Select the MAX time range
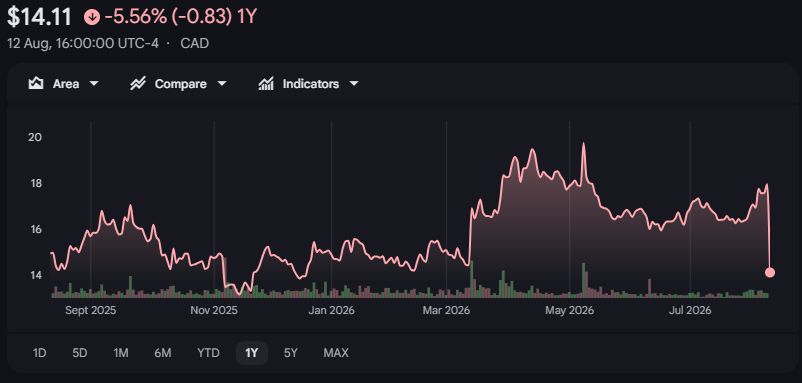The width and height of the screenshot is (802, 383). [336, 353]
